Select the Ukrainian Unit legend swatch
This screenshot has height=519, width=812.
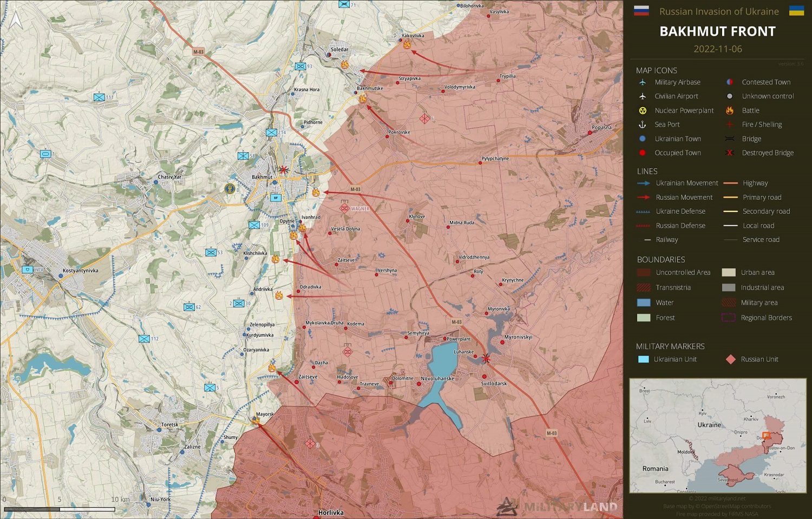tap(644, 359)
